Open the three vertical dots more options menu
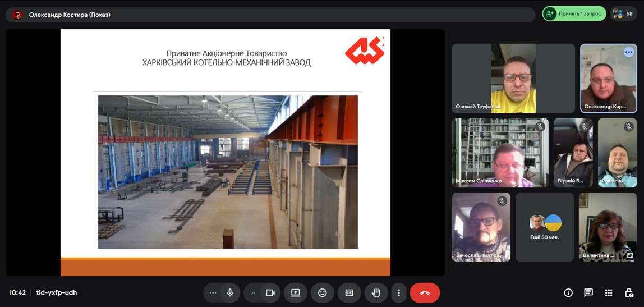 (399, 292)
